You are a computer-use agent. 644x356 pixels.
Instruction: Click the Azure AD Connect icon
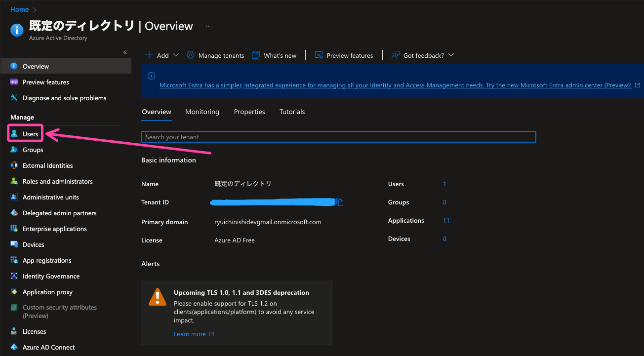[14, 347]
